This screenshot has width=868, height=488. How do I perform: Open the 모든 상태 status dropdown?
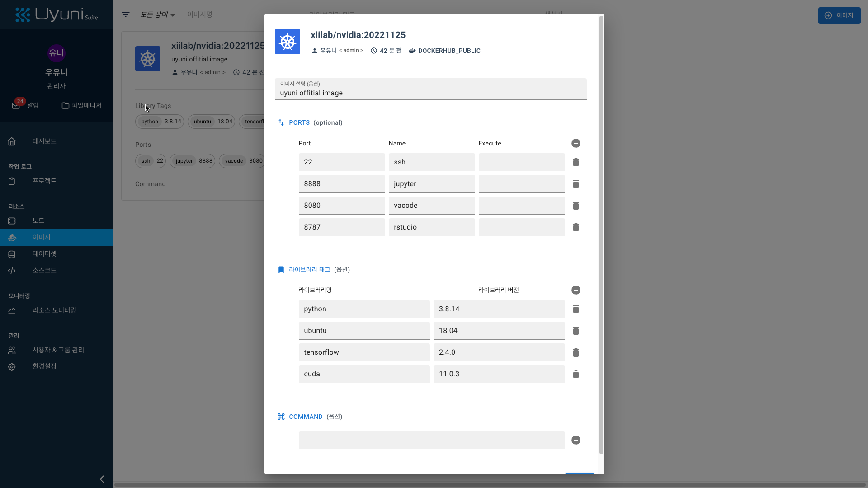[x=158, y=14]
